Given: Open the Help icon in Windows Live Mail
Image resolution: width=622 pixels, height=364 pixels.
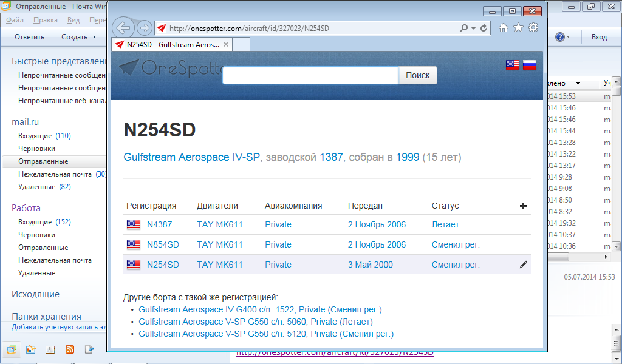Looking at the screenshot, I should pyautogui.click(x=559, y=37).
